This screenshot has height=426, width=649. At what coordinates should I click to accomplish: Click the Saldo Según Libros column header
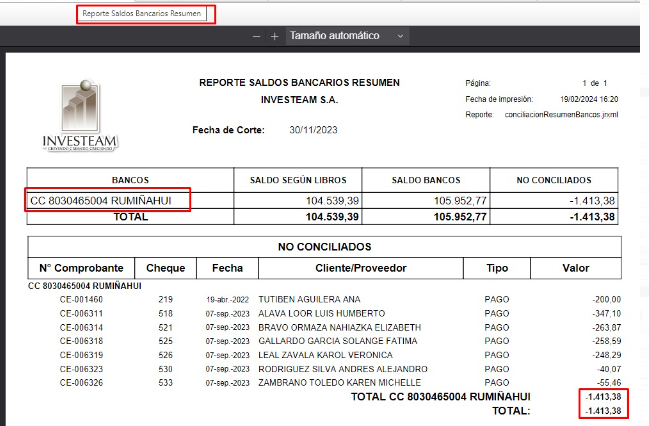point(297,180)
